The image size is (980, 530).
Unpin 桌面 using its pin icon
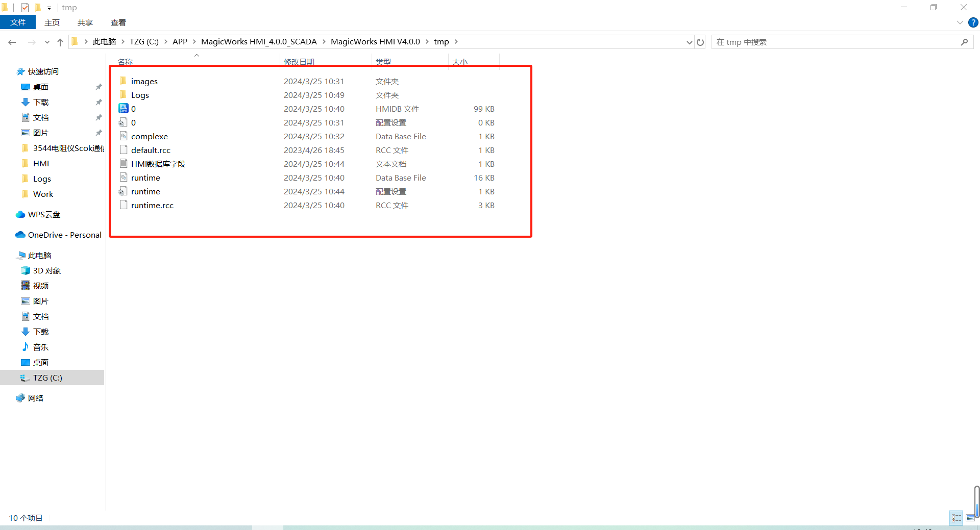tap(99, 87)
